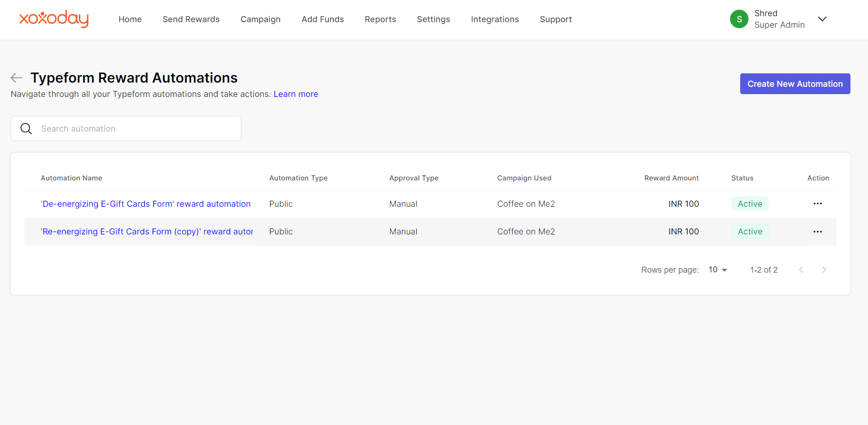Click the magnifying glass search icon
This screenshot has width=868, height=425.
[x=26, y=129]
